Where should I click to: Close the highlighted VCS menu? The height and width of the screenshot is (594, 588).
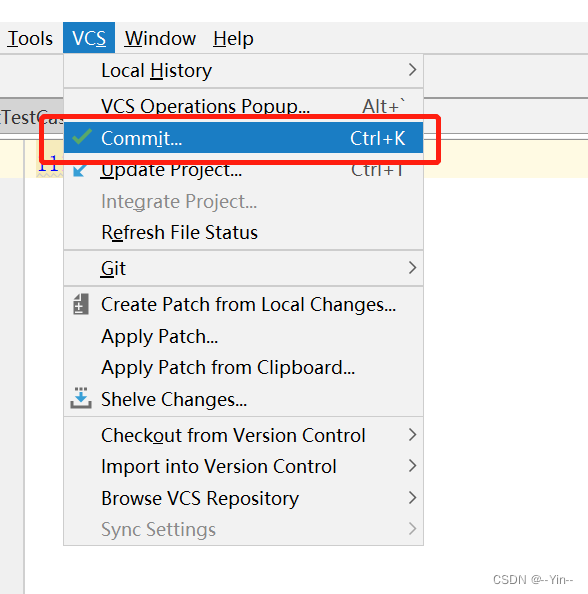tap(89, 38)
